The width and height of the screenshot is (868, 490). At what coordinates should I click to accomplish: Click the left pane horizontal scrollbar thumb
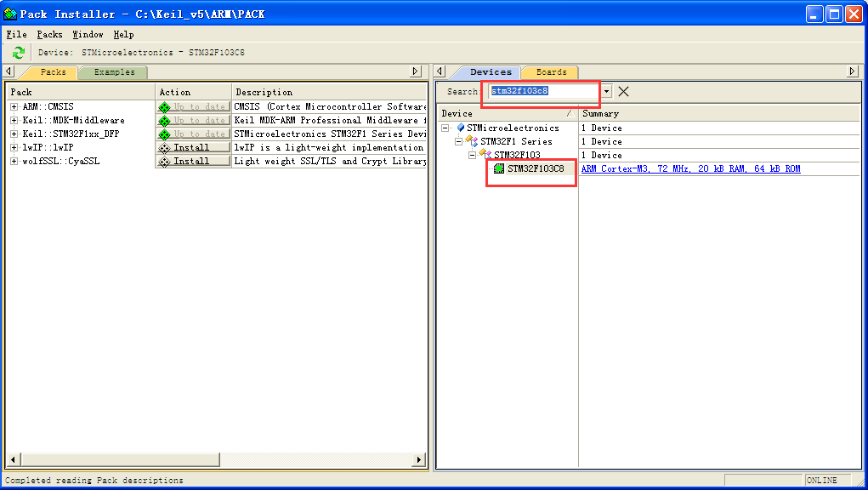(x=121, y=459)
